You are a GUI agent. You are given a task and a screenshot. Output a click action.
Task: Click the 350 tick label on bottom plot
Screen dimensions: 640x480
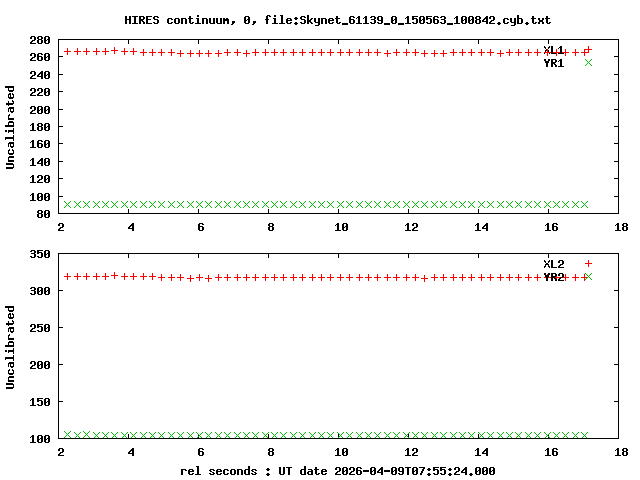[x=40, y=256]
